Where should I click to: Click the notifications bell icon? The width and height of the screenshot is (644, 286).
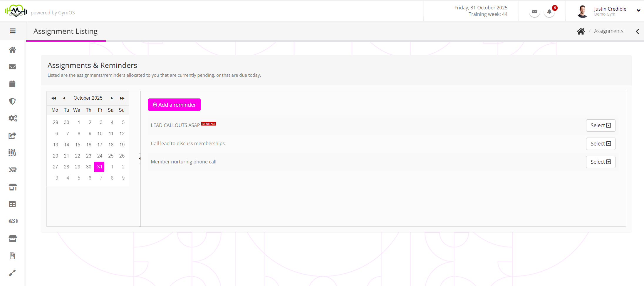[x=549, y=12]
